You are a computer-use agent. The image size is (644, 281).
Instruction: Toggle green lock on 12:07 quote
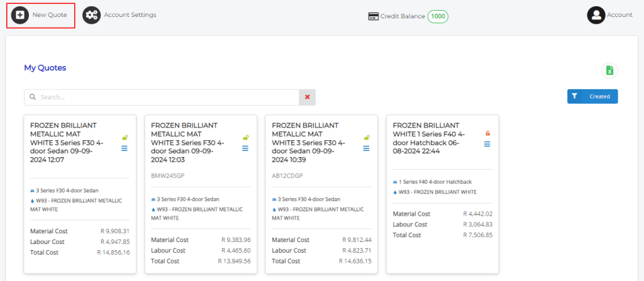pyautogui.click(x=125, y=138)
